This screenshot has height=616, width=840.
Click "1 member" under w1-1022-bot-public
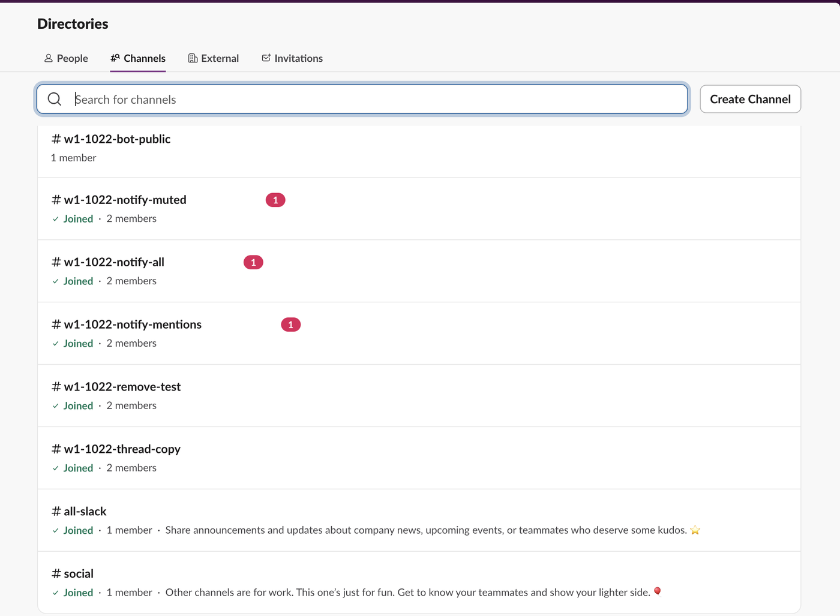[73, 158]
